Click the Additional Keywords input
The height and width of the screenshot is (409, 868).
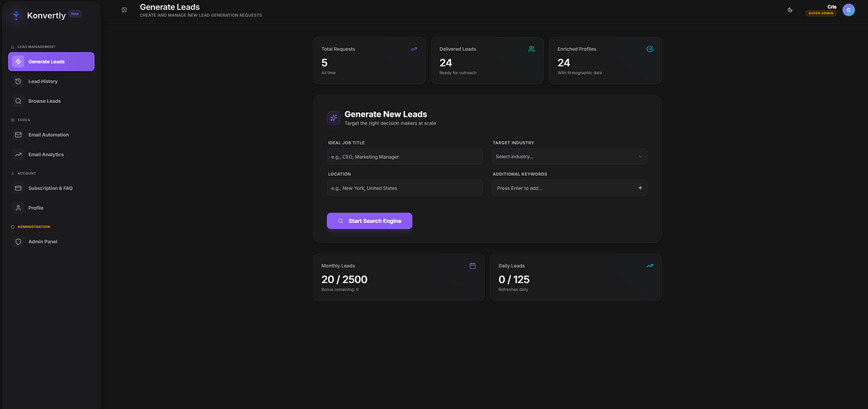point(563,188)
